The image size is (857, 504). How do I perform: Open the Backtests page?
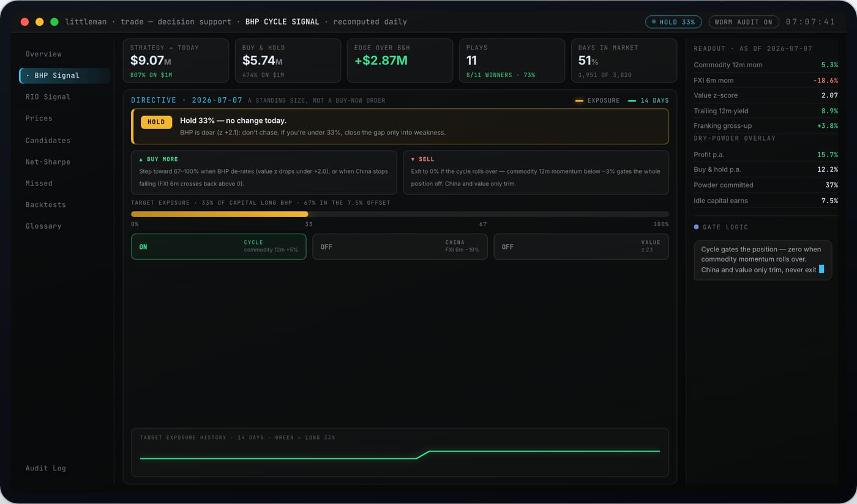point(45,204)
